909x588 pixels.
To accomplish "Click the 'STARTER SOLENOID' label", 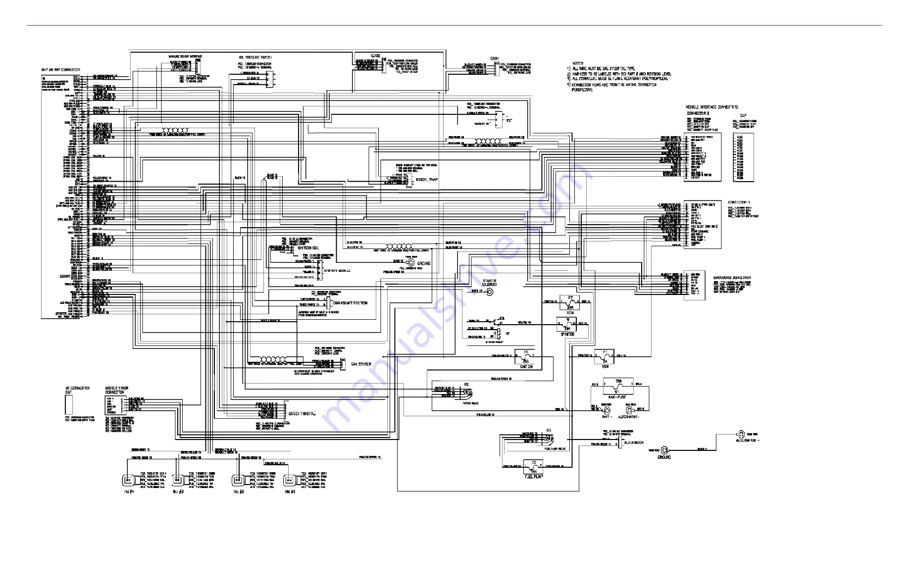I will pyautogui.click(x=490, y=283).
